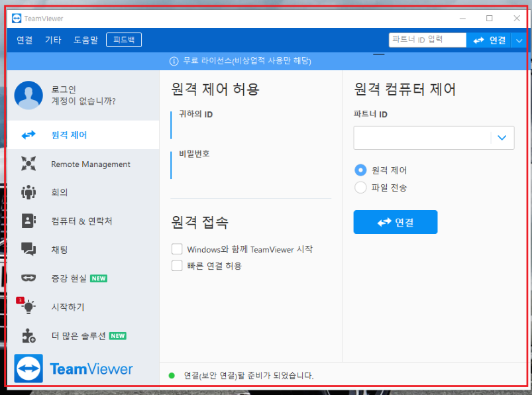Image resolution: width=532 pixels, height=395 pixels.
Task: Click the 원격 컴퓨터 제어 heading
Action: point(405,89)
